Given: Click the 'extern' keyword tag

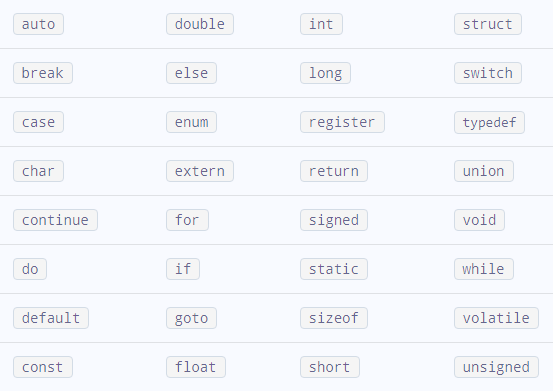Looking at the screenshot, I should click(200, 171).
